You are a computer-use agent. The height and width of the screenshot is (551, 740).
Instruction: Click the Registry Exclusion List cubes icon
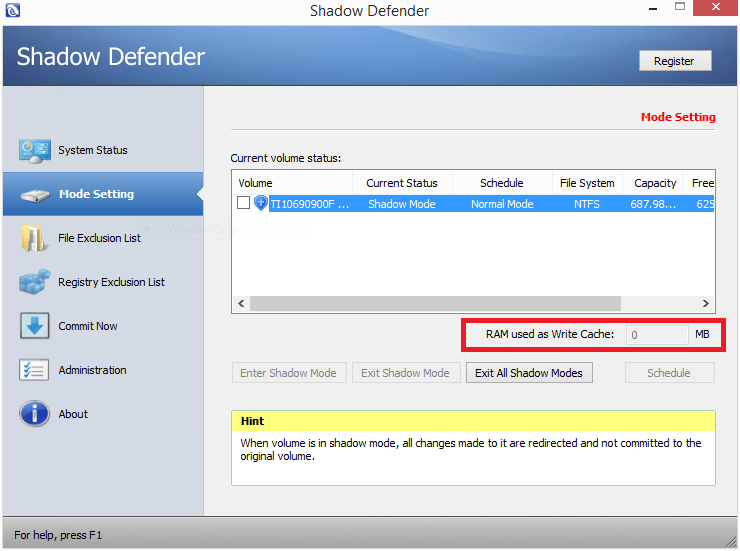coord(35,282)
